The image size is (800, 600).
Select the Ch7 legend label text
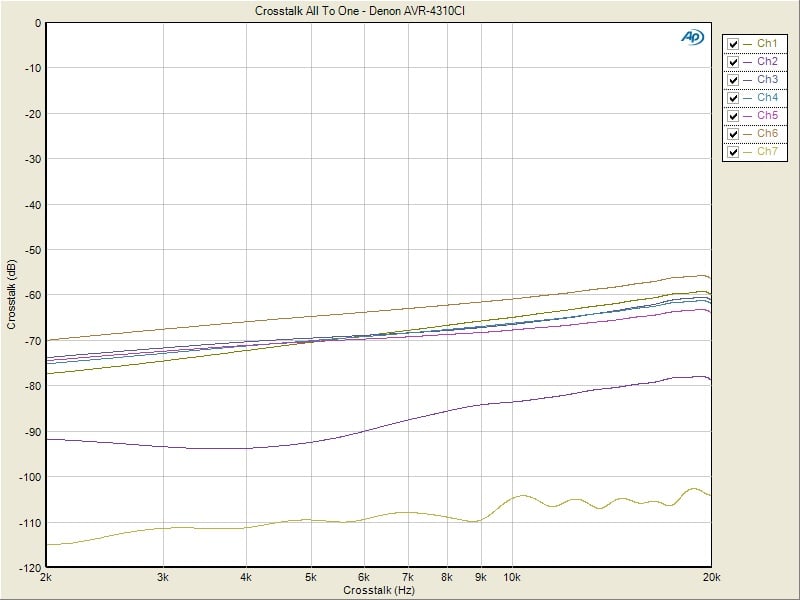coord(767,152)
